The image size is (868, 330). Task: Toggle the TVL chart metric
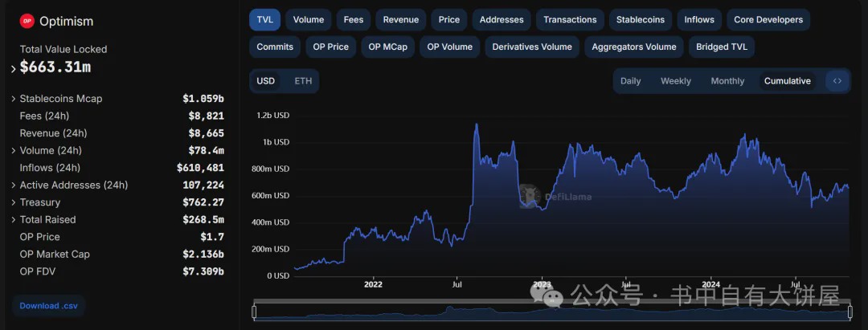[x=264, y=19]
